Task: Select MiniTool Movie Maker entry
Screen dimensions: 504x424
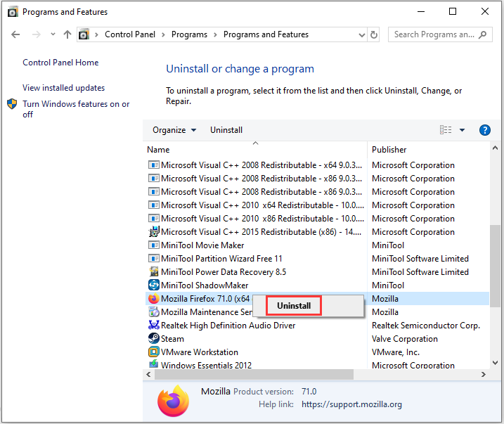Action: pos(202,245)
